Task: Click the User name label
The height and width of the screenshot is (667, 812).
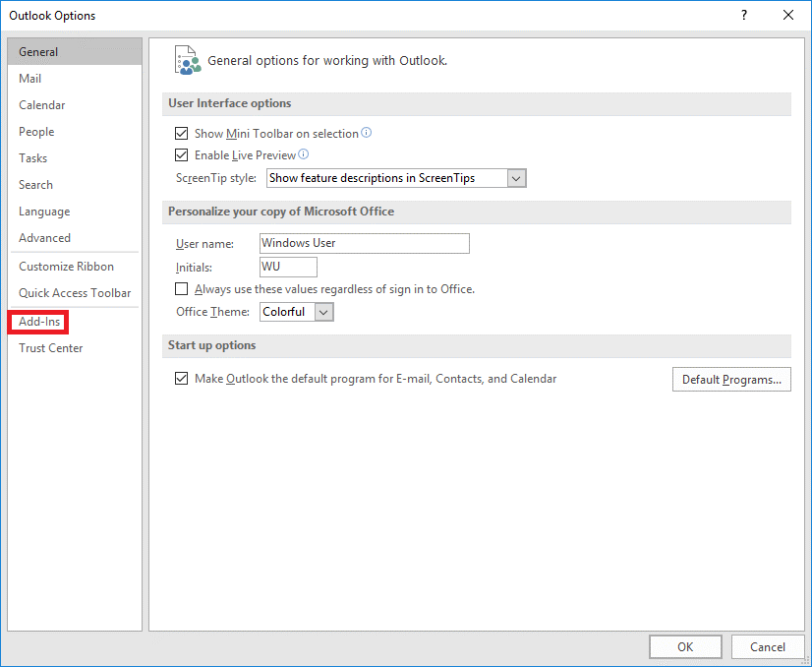Action: pos(204,244)
